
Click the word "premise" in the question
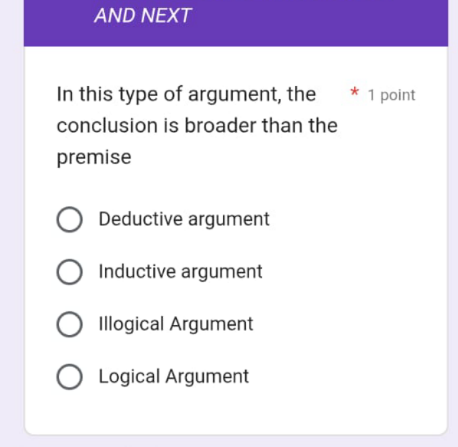pos(94,157)
